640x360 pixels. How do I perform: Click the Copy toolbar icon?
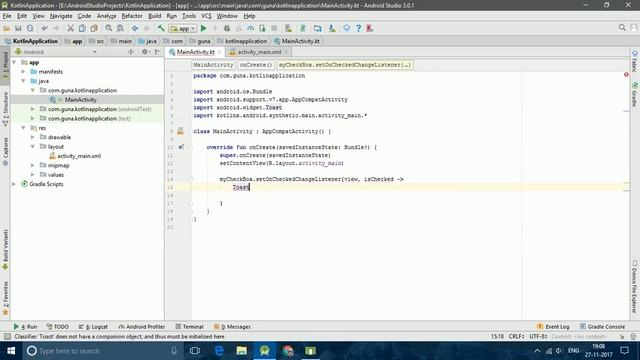coord(82,28)
